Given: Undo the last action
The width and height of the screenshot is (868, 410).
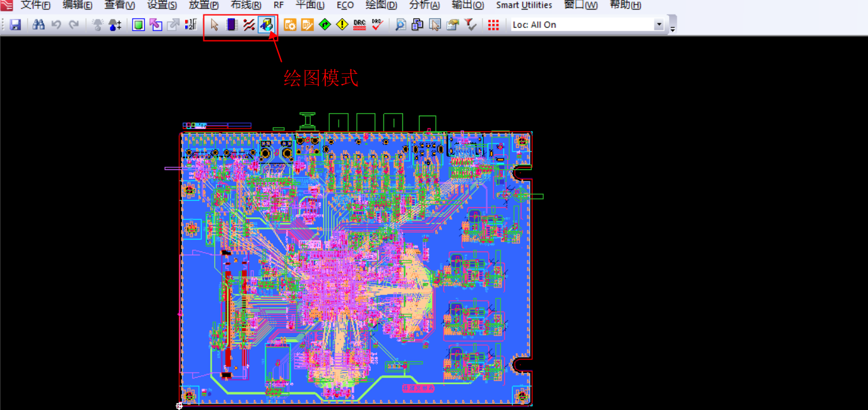Looking at the screenshot, I should point(56,25).
